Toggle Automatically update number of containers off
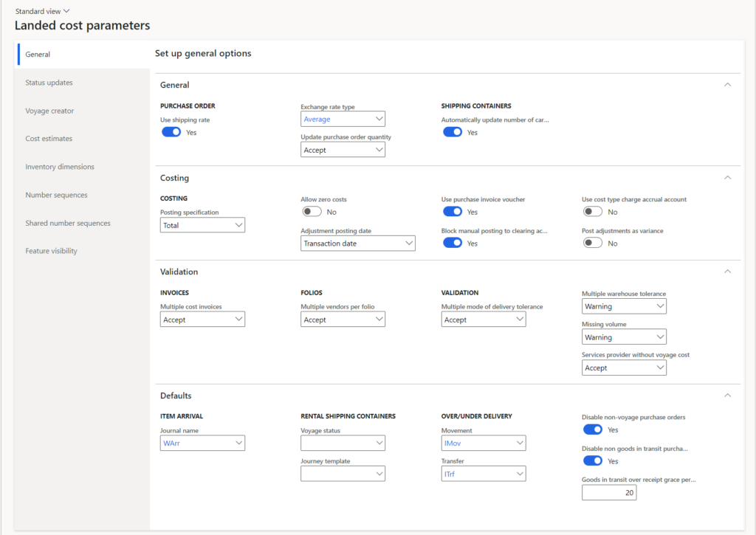 [x=453, y=131]
